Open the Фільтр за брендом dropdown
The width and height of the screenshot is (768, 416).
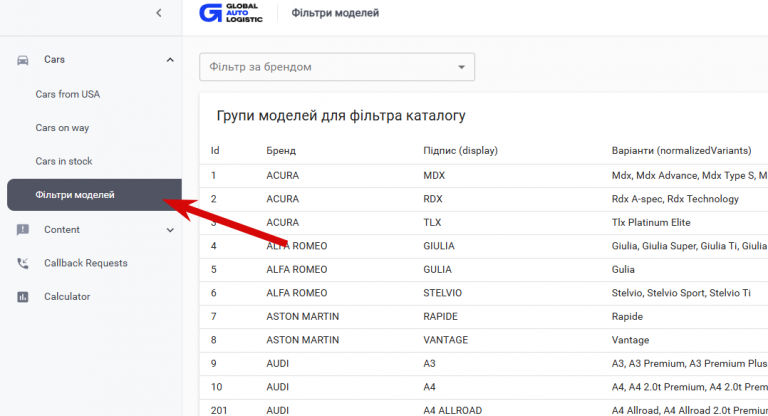click(337, 67)
